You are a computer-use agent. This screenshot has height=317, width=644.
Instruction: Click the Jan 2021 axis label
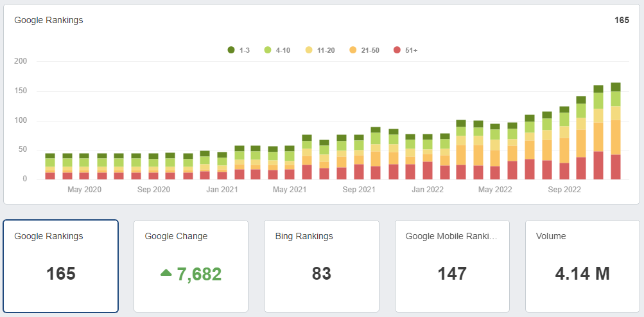[222, 190]
